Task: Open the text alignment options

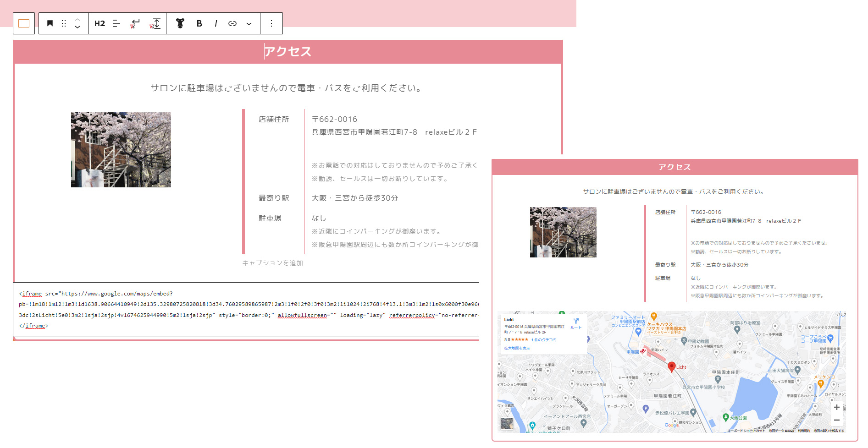Action: [x=116, y=23]
